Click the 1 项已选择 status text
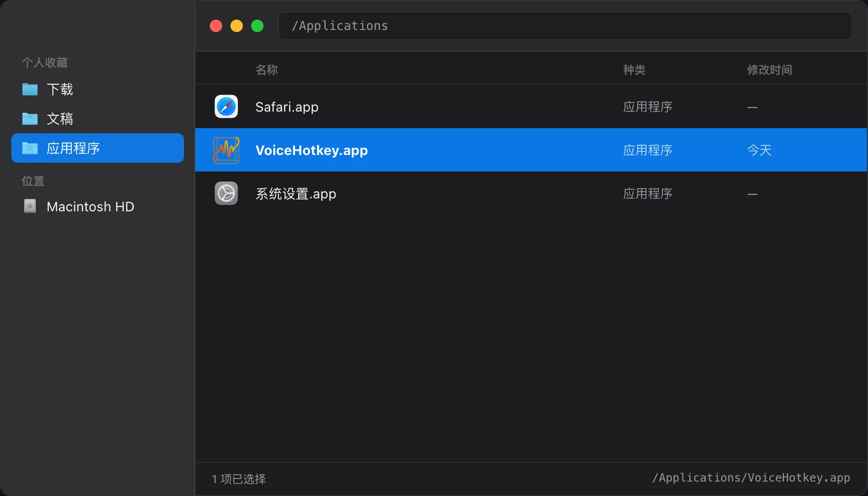 coord(239,479)
